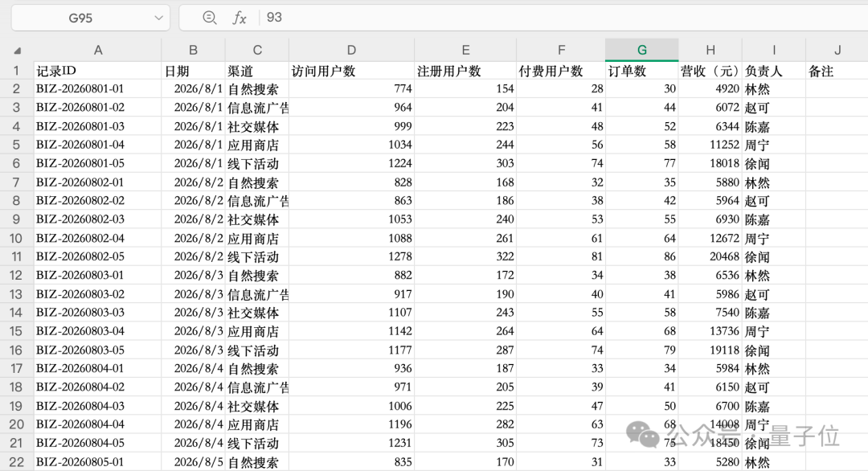Click the 付费用户数 header cell

point(561,71)
